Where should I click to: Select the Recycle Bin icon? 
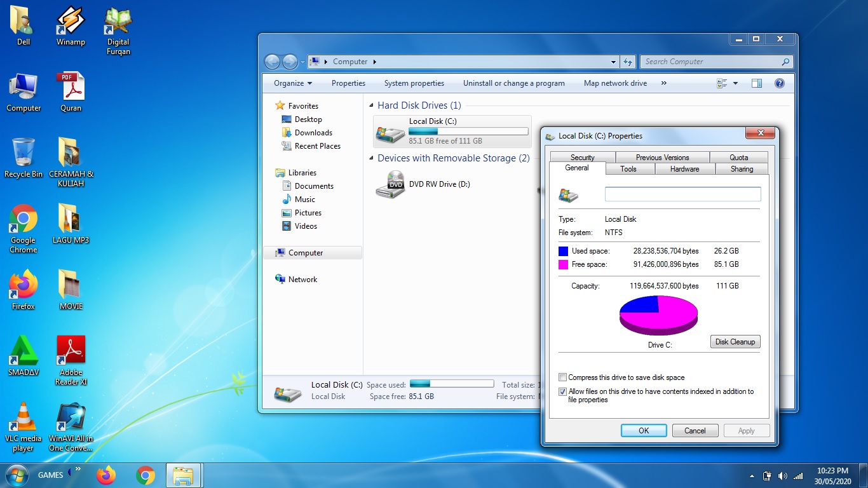coord(24,158)
